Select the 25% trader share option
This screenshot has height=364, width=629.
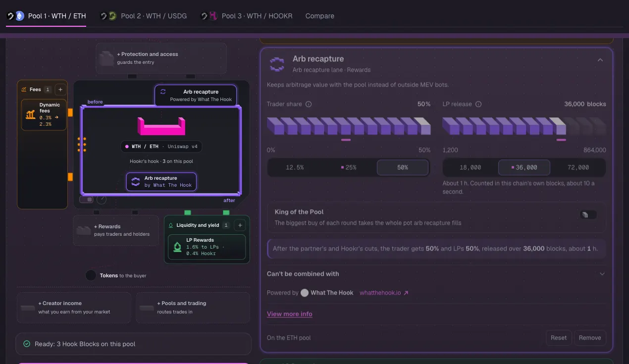point(349,167)
